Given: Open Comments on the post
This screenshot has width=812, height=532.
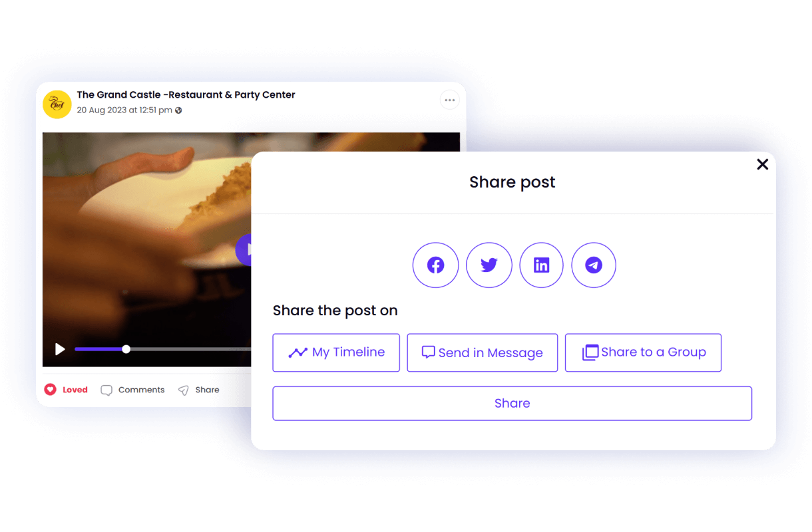Looking at the screenshot, I should 132,390.
